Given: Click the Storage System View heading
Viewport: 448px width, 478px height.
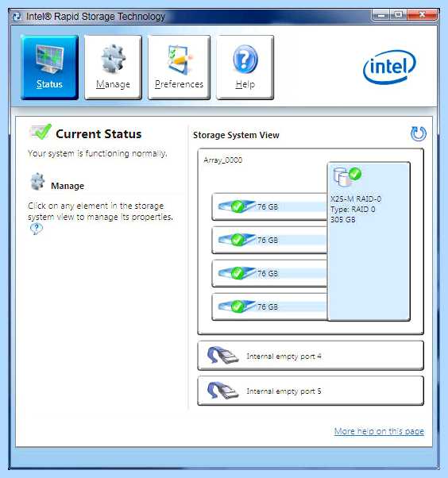Looking at the screenshot, I should coord(236,135).
